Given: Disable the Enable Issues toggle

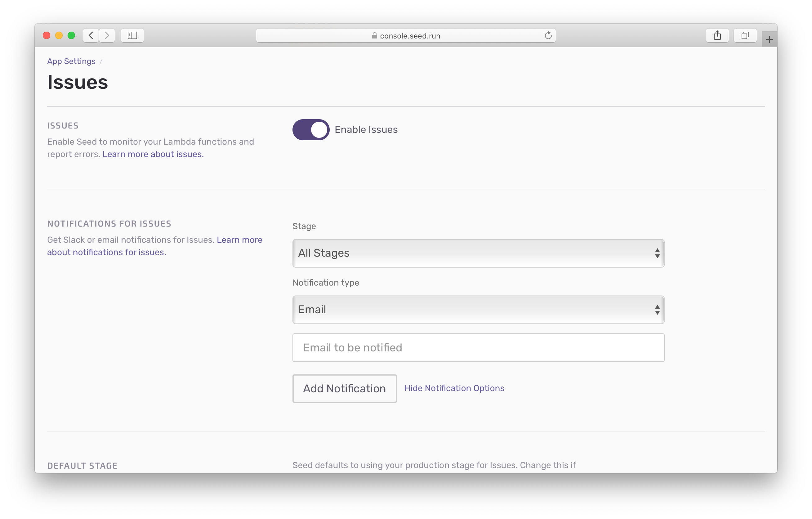Looking at the screenshot, I should (310, 129).
